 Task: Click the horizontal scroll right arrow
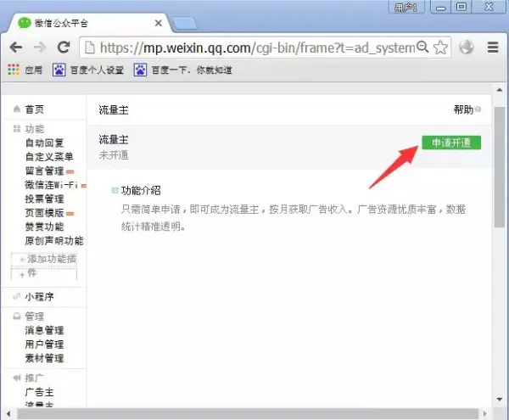coord(485,414)
